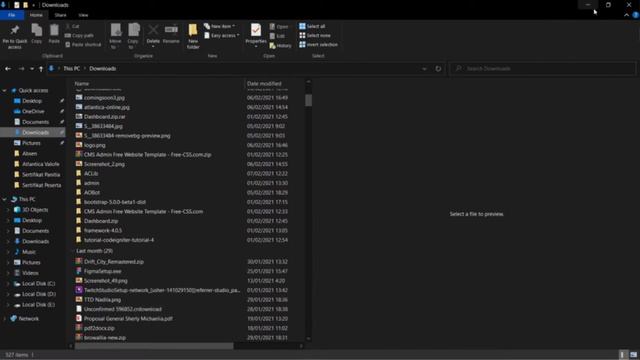640x360 pixels.
Task: Go up one folder level
Action: click(41, 69)
